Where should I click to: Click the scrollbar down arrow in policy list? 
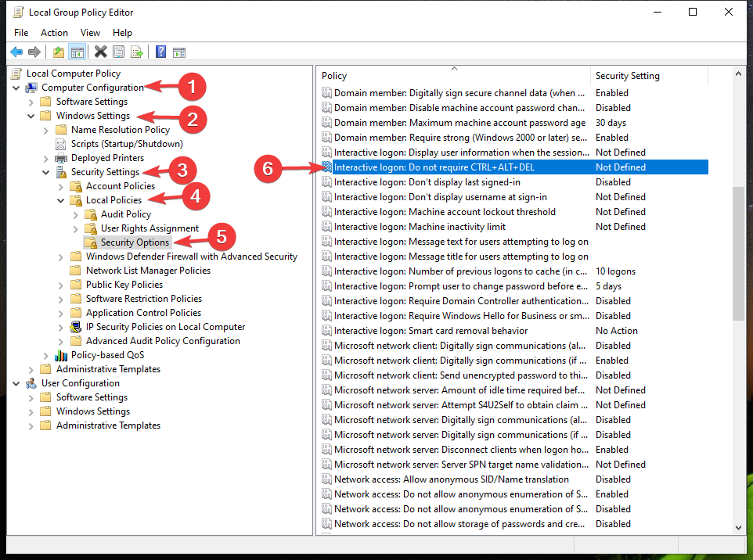click(x=738, y=527)
